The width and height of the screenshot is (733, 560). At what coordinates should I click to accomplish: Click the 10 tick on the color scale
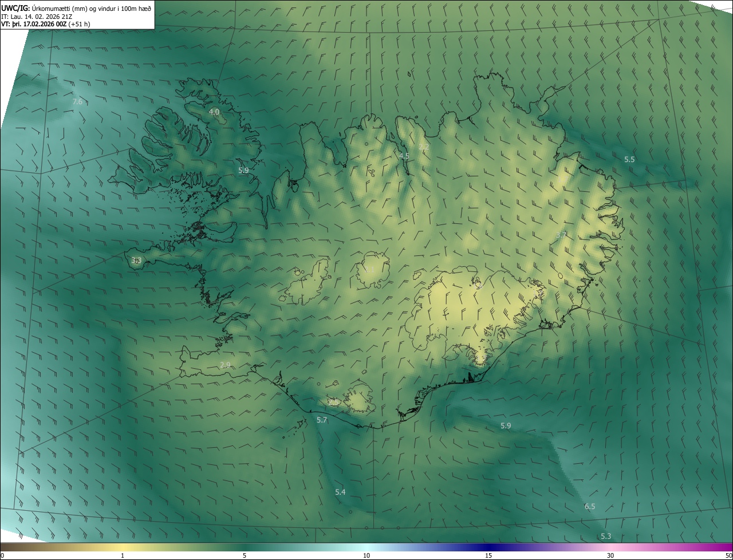coord(366,555)
